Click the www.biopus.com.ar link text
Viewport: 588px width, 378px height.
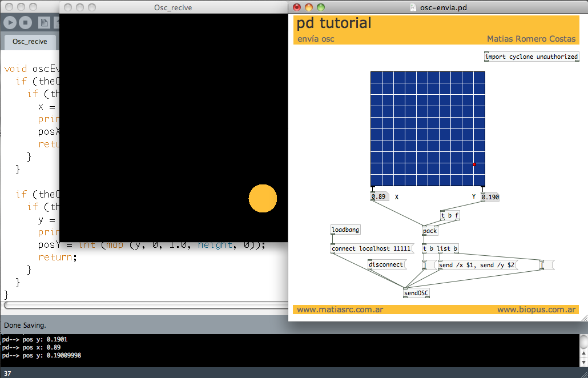[x=535, y=309]
